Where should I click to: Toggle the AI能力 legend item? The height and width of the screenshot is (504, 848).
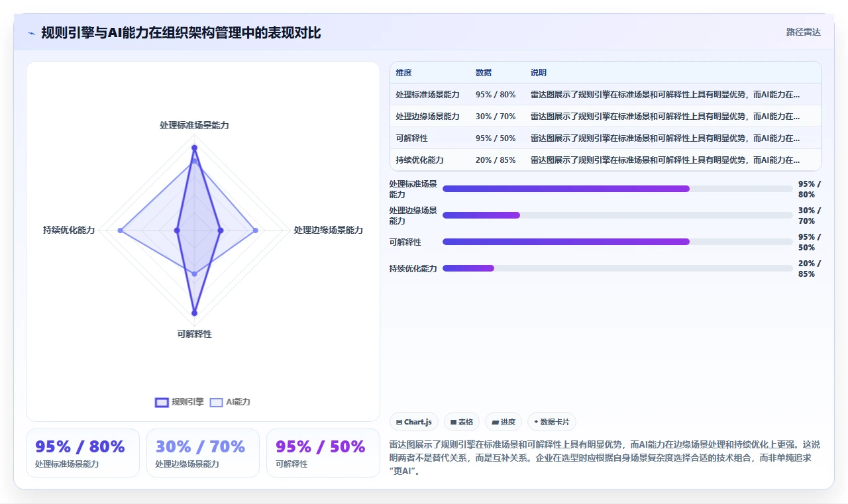[x=230, y=402]
